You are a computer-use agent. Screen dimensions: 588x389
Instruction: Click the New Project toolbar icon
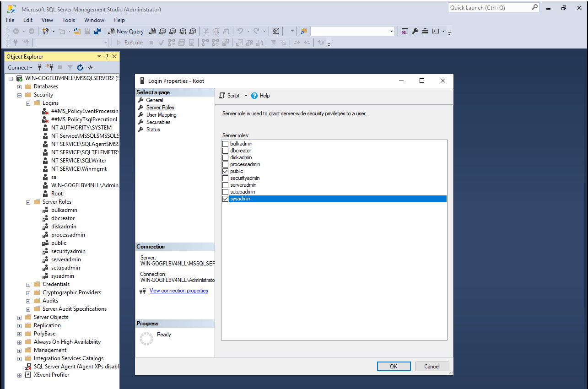click(45, 31)
